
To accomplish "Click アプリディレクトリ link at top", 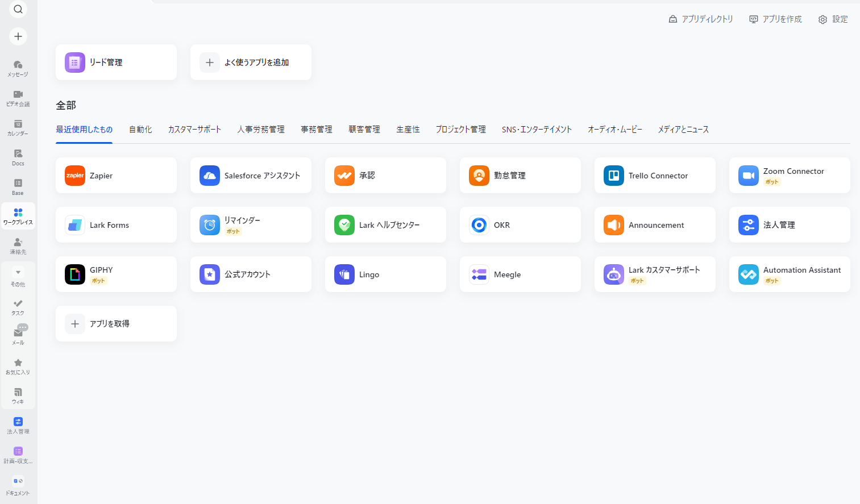I will [x=701, y=19].
